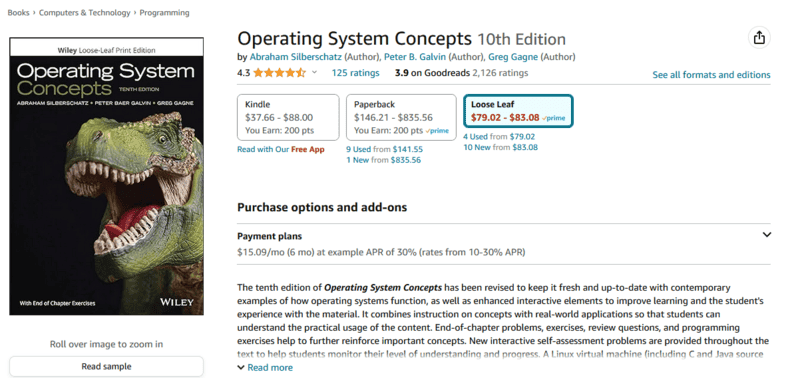Open author Greg Gagne's page
The width and height of the screenshot is (800, 378).
pos(513,57)
